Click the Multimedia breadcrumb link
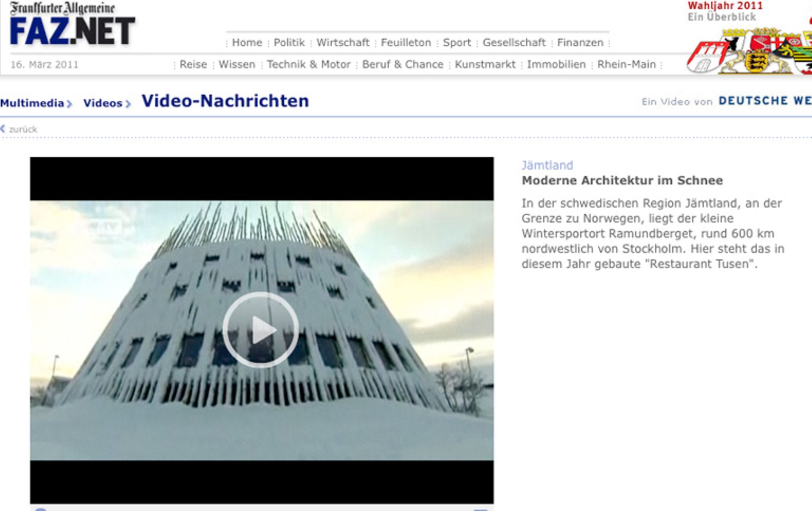 (x=32, y=103)
